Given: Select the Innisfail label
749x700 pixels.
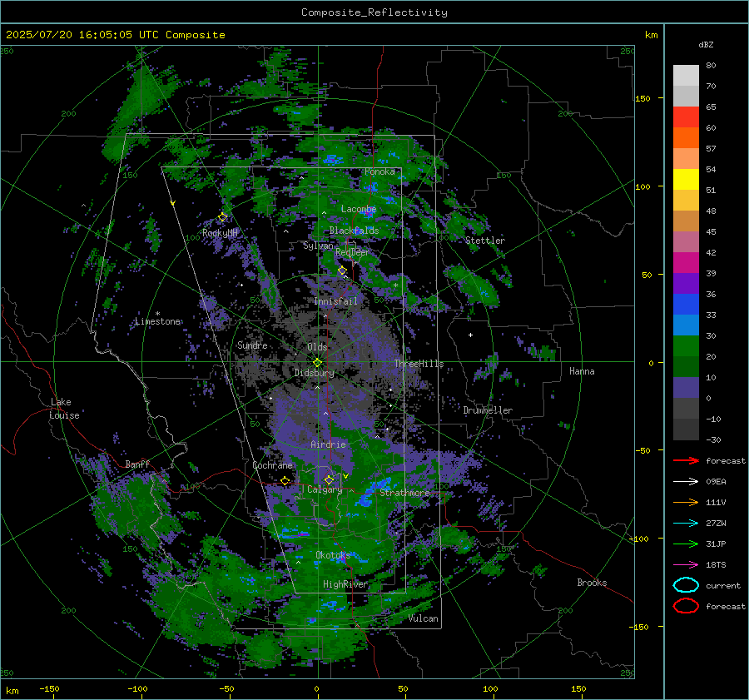Looking at the screenshot, I should pyautogui.click(x=336, y=301).
